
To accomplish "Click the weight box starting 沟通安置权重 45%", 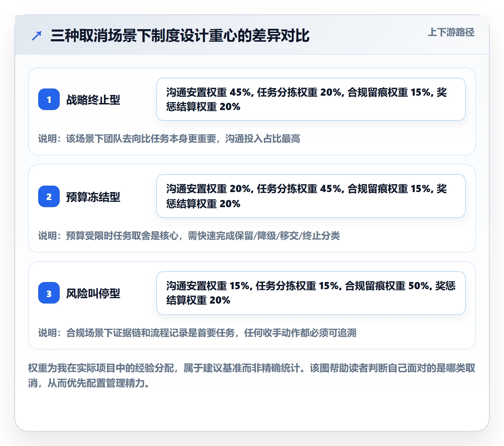I will 311,99.
